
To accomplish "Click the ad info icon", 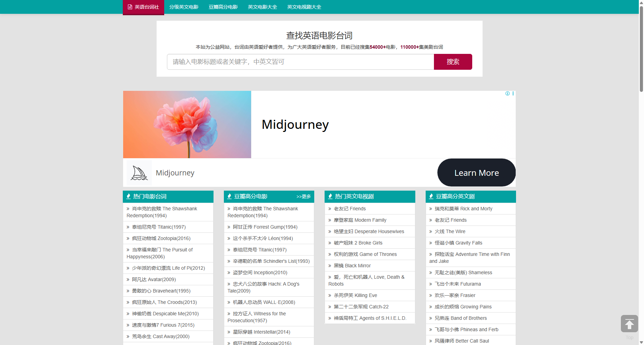I will click(507, 94).
